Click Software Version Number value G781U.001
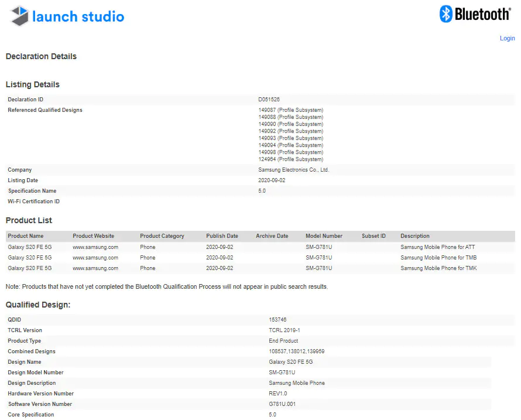This screenshot has width=521, height=420. [282, 404]
